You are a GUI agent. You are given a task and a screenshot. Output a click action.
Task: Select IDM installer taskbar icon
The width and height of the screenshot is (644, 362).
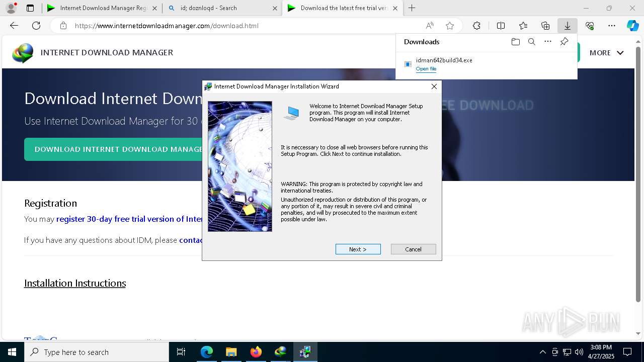(305, 352)
